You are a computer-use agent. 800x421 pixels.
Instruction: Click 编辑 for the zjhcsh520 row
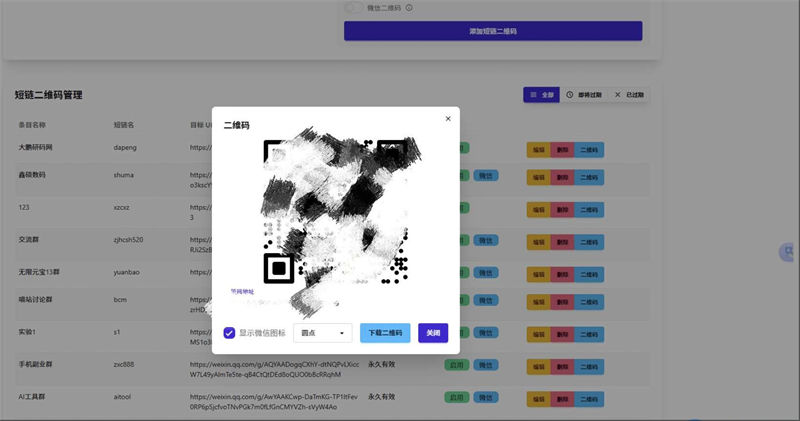539,242
